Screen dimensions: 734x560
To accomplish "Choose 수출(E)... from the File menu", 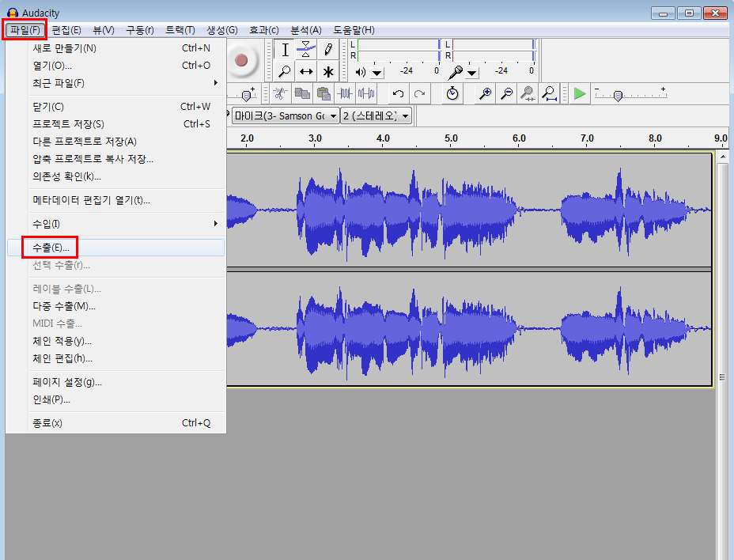I will tap(51, 248).
